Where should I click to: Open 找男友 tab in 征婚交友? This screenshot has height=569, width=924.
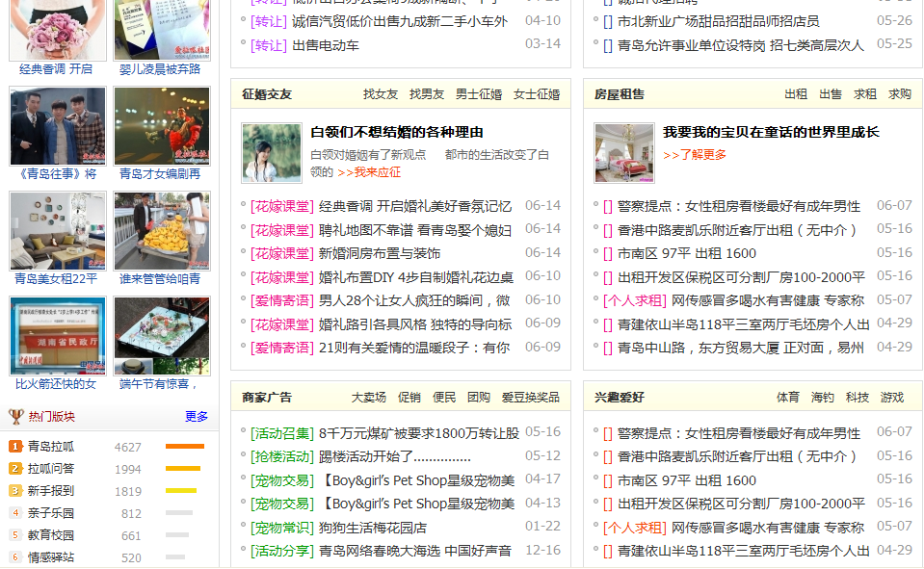tap(427, 94)
